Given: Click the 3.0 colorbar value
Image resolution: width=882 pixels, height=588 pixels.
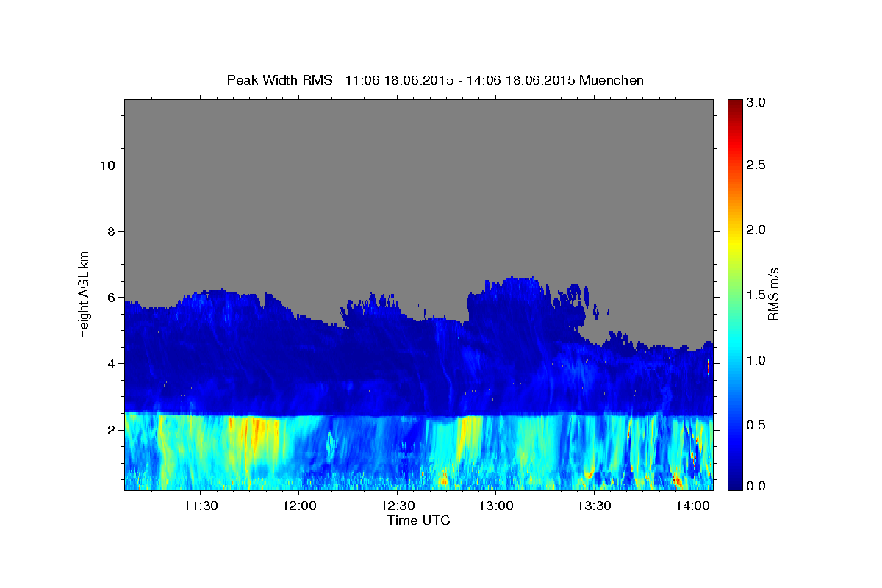Looking at the screenshot, I should point(756,103).
